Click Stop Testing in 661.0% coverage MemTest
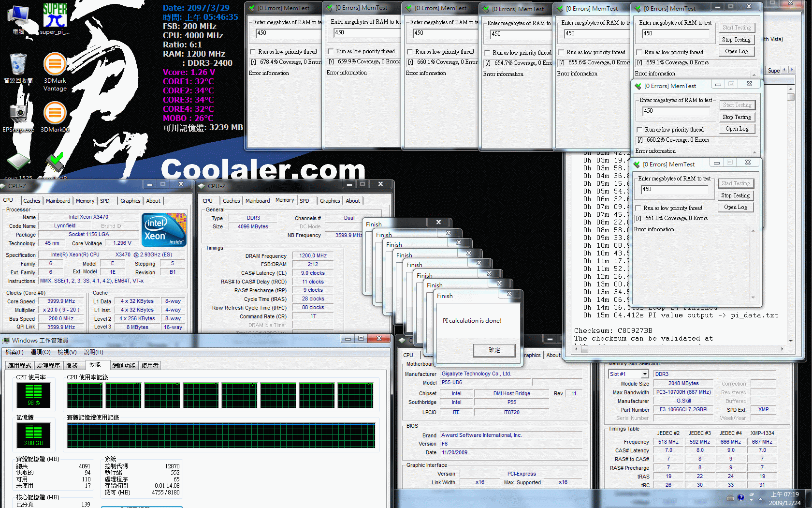The image size is (812, 508). tap(735, 195)
